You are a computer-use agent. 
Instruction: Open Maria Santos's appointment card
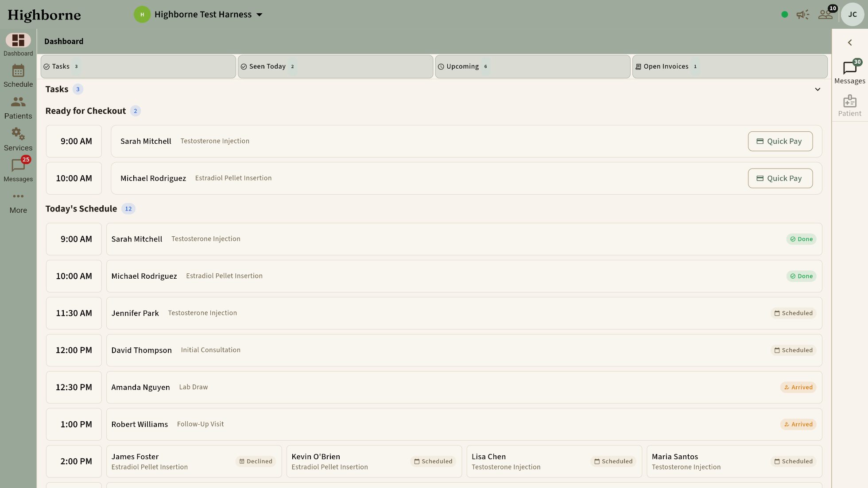coord(734,461)
